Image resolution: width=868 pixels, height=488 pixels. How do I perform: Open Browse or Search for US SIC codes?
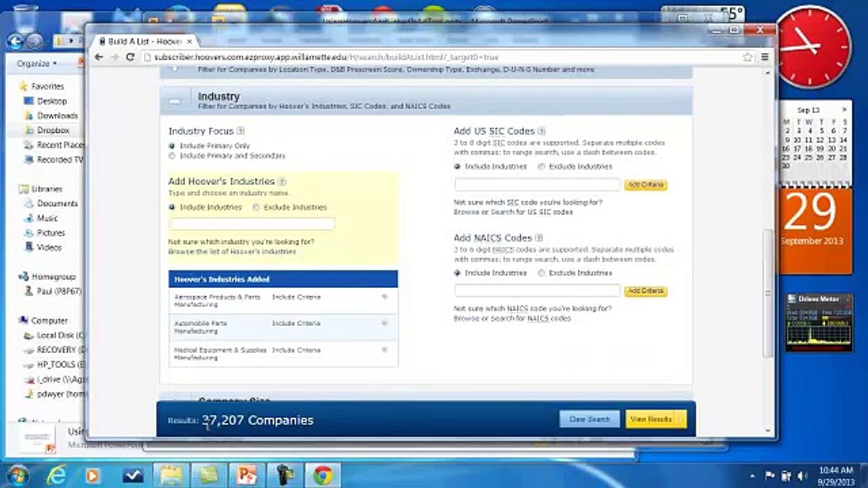coord(513,212)
